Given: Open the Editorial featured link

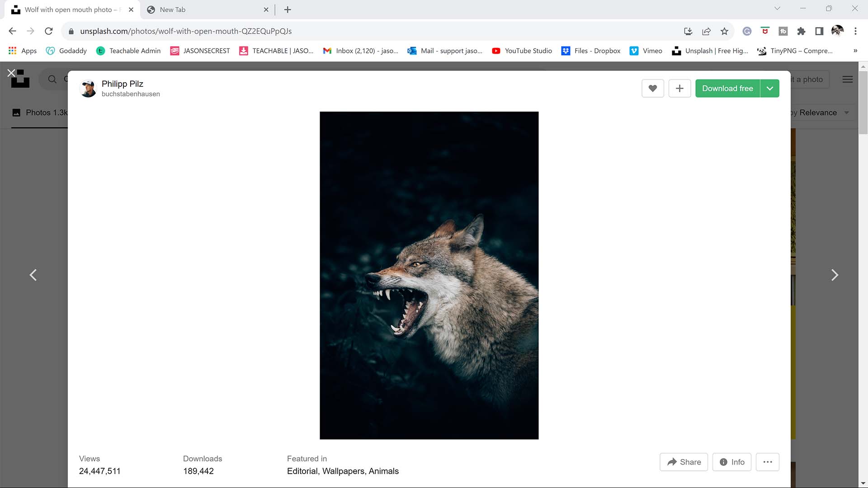Looking at the screenshot, I should [303, 471].
